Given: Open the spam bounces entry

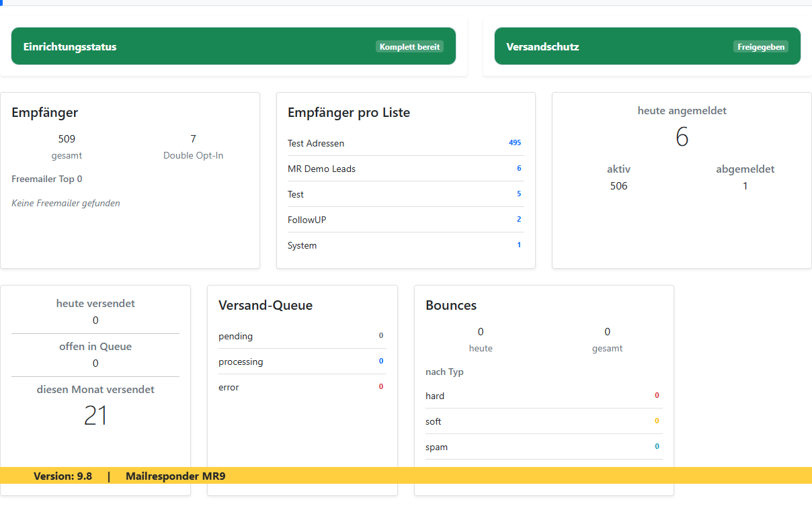Looking at the screenshot, I should pyautogui.click(x=657, y=447).
